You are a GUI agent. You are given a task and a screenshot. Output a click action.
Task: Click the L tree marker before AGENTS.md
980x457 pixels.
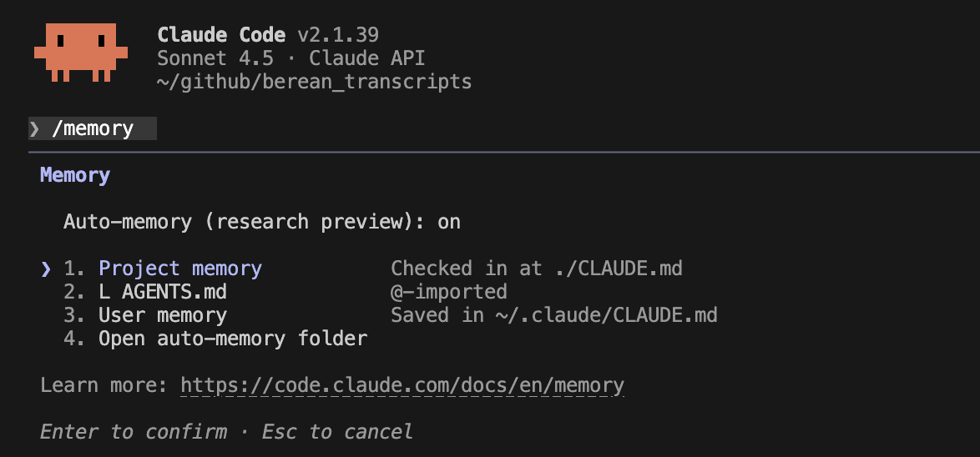point(104,292)
